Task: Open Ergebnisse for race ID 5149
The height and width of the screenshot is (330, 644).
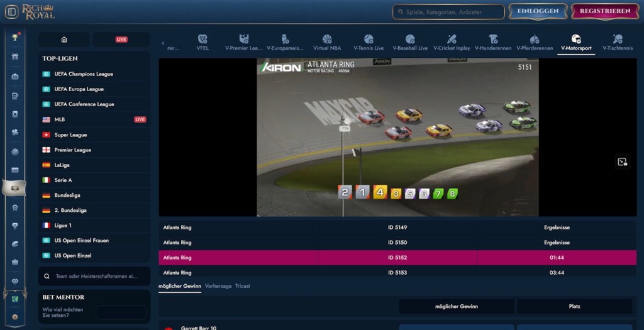Action: tap(556, 228)
